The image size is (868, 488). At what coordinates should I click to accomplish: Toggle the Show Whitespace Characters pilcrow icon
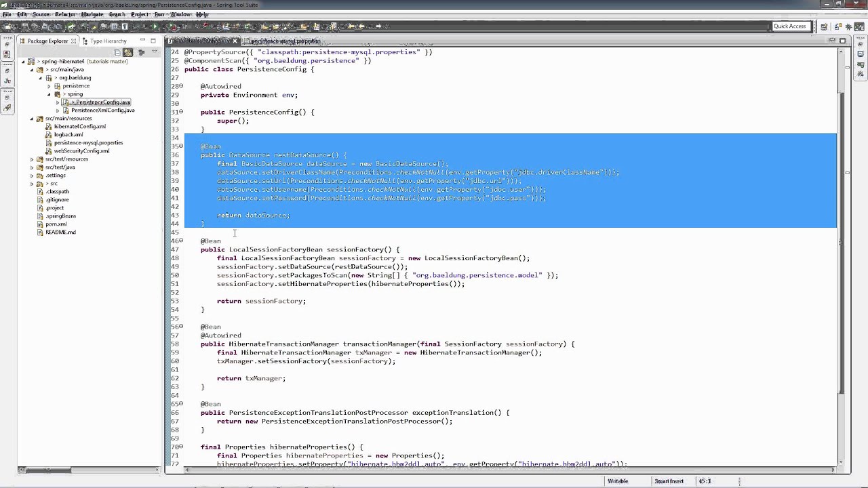click(125, 26)
